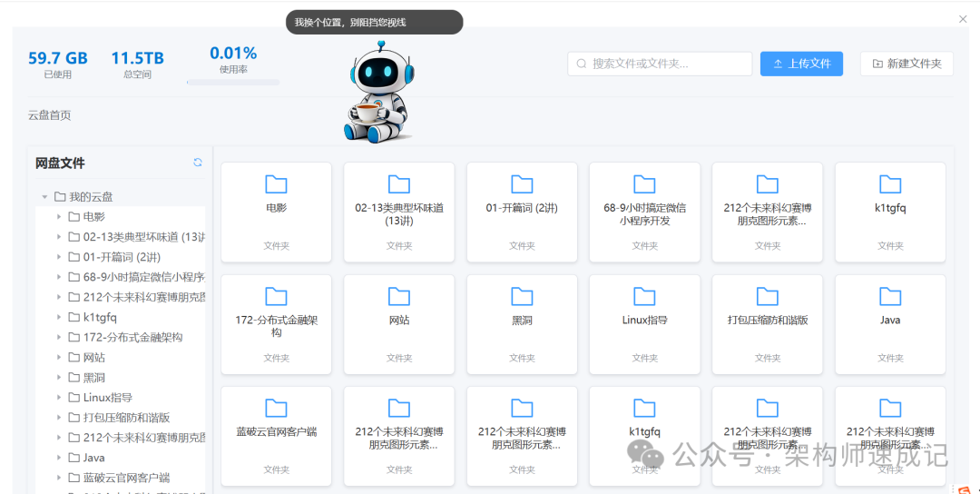Image resolution: width=980 pixels, height=494 pixels.
Task: Select the 网站 label in the tree
Action: pos(94,357)
